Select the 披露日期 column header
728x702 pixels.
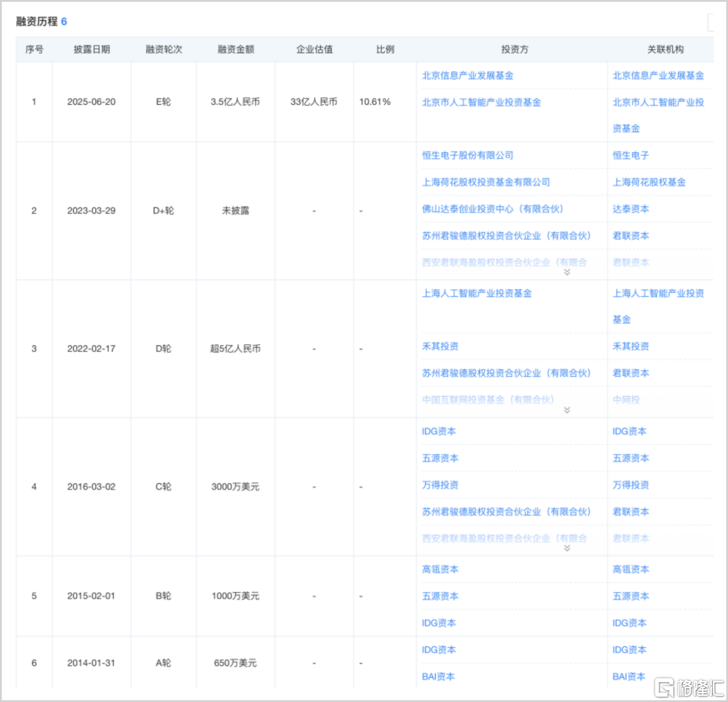pos(92,49)
